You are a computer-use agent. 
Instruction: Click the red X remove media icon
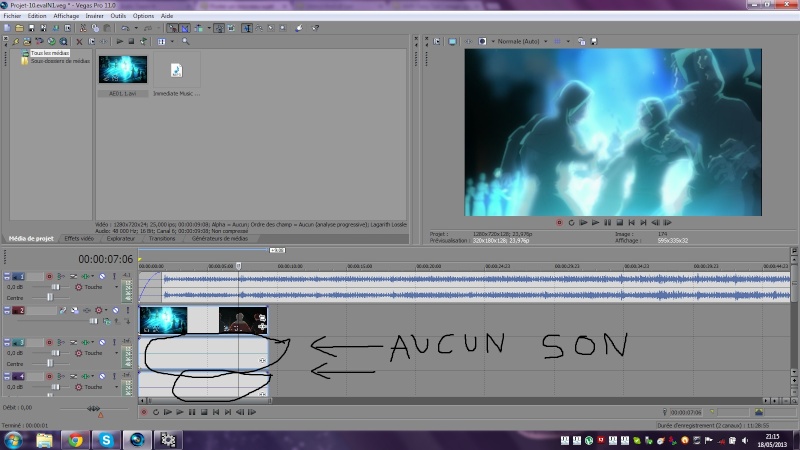click(x=79, y=41)
